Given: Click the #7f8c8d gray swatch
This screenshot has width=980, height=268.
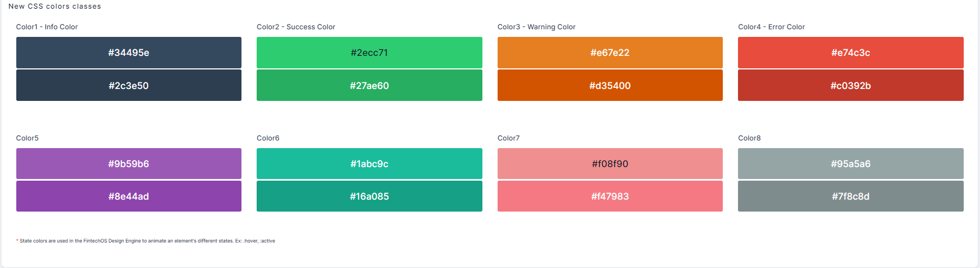Looking at the screenshot, I should (x=850, y=196).
